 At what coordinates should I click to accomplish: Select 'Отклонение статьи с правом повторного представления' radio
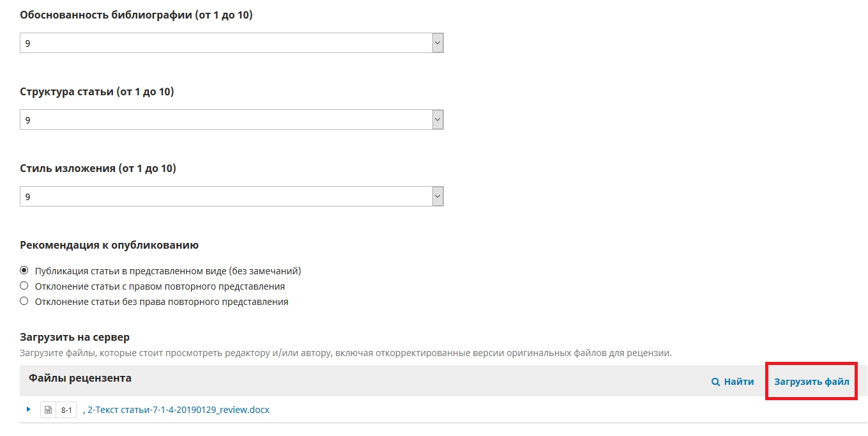24,286
